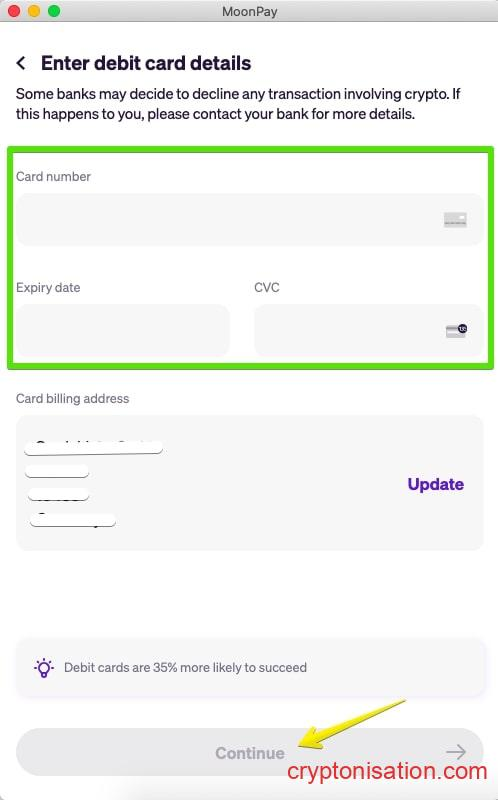Click Update to change billing address
Viewport: 498px width, 800px height.
point(436,484)
